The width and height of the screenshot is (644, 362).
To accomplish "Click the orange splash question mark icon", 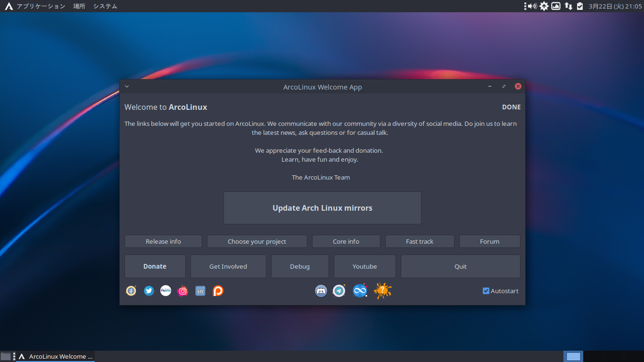I will coord(383,291).
